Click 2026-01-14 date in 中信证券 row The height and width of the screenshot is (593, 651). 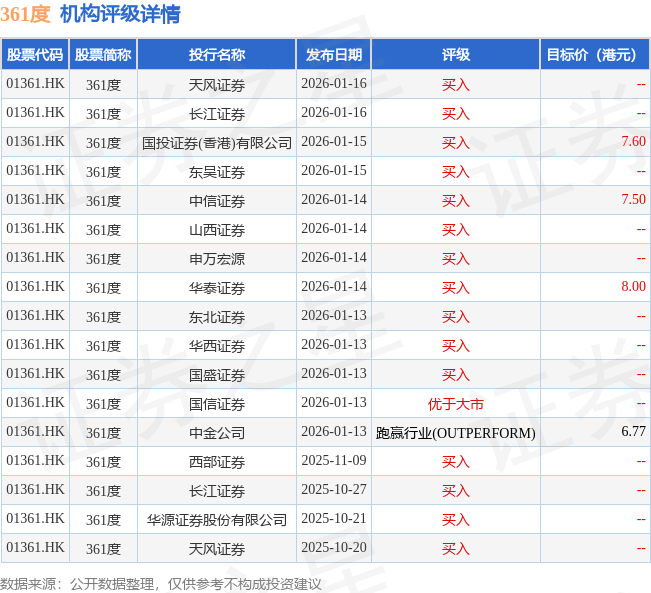pos(334,199)
